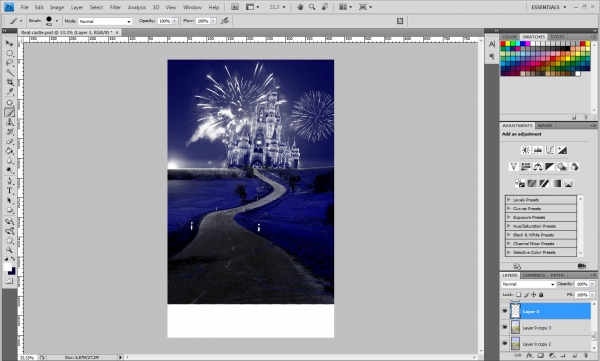Switch to the Paths tab
This screenshot has width=600, height=361.
(557, 275)
